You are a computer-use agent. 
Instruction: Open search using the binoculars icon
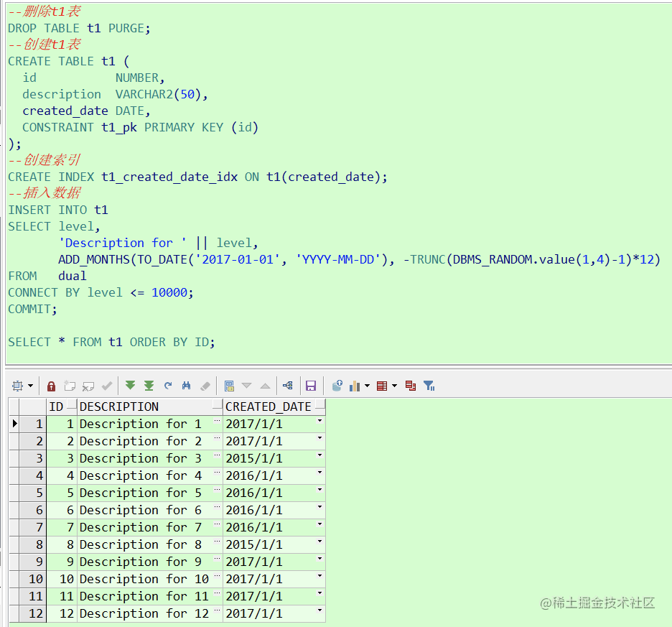pyautogui.click(x=186, y=386)
